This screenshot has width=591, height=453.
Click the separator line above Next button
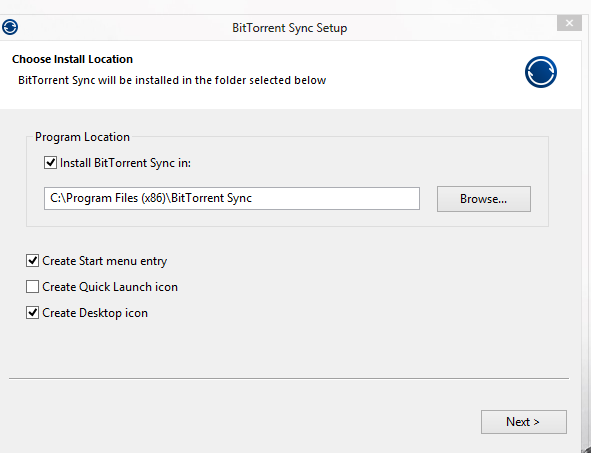pyautogui.click(x=289, y=378)
